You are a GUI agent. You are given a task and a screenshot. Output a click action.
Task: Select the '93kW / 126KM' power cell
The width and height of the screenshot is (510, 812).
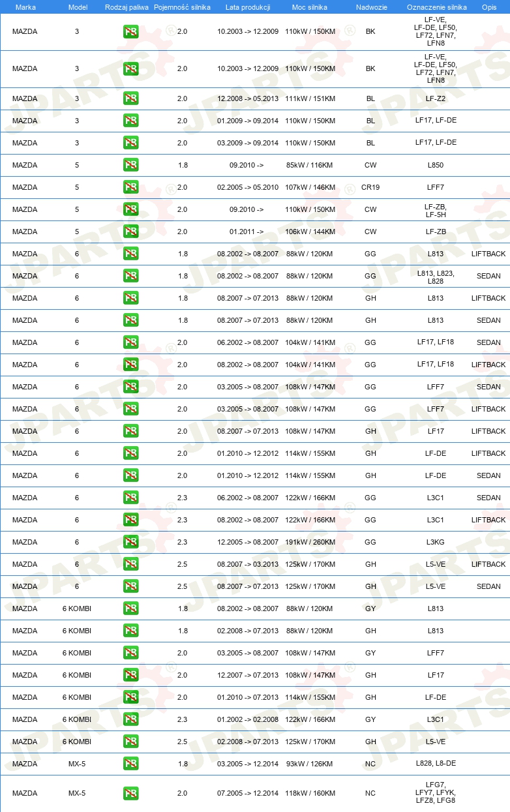click(x=310, y=764)
